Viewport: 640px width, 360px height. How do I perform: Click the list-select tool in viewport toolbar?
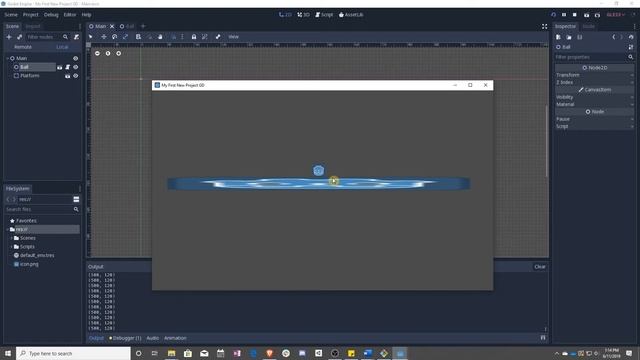138,37
